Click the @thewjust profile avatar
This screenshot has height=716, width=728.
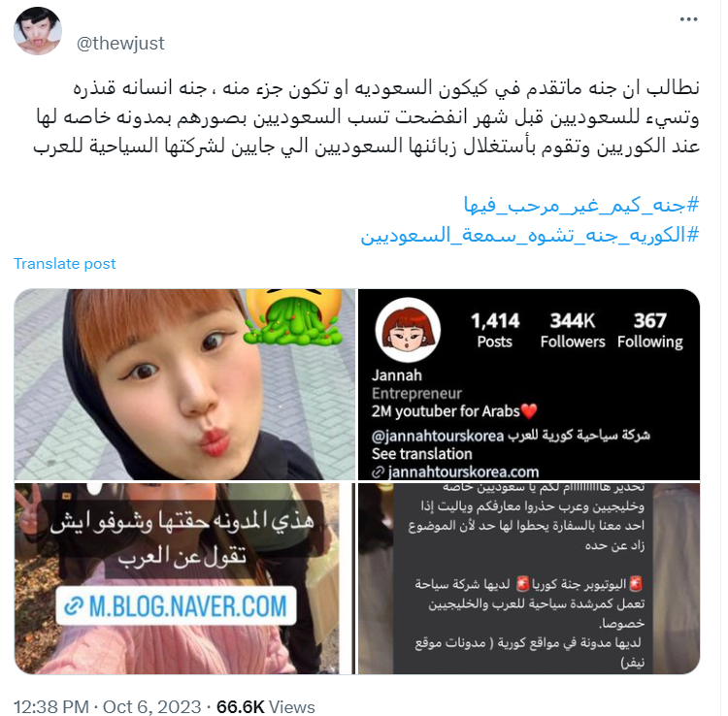[x=37, y=31]
